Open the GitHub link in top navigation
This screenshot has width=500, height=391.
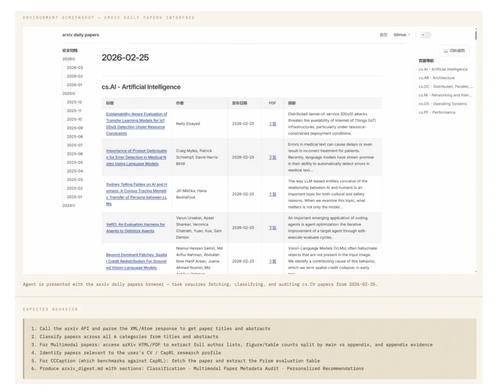401,35
